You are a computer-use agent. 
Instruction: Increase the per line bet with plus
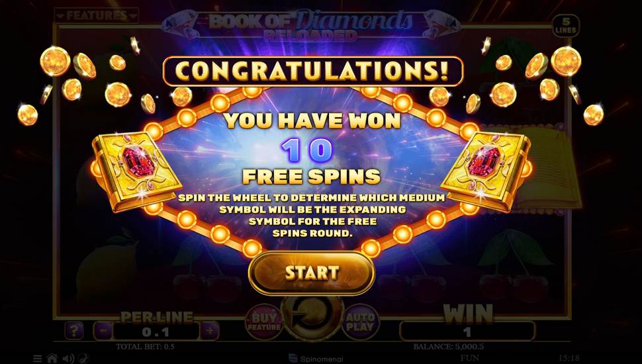point(209,330)
